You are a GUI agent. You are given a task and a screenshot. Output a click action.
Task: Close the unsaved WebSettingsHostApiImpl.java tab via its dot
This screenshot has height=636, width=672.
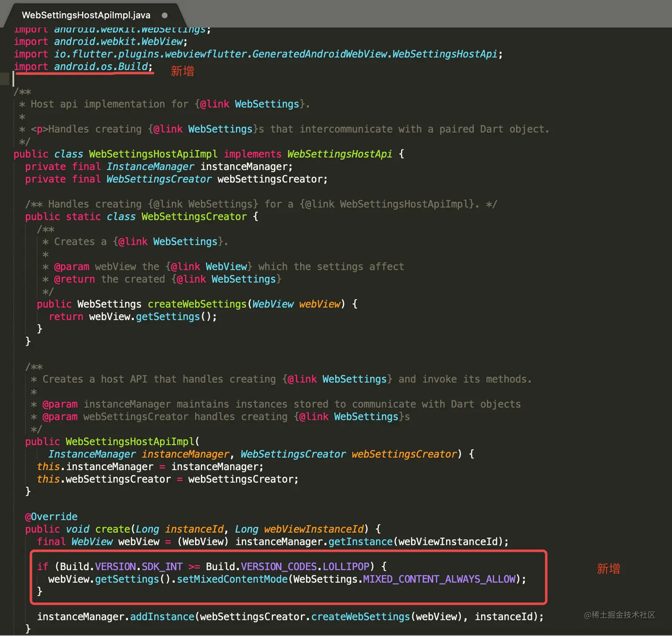(x=165, y=15)
